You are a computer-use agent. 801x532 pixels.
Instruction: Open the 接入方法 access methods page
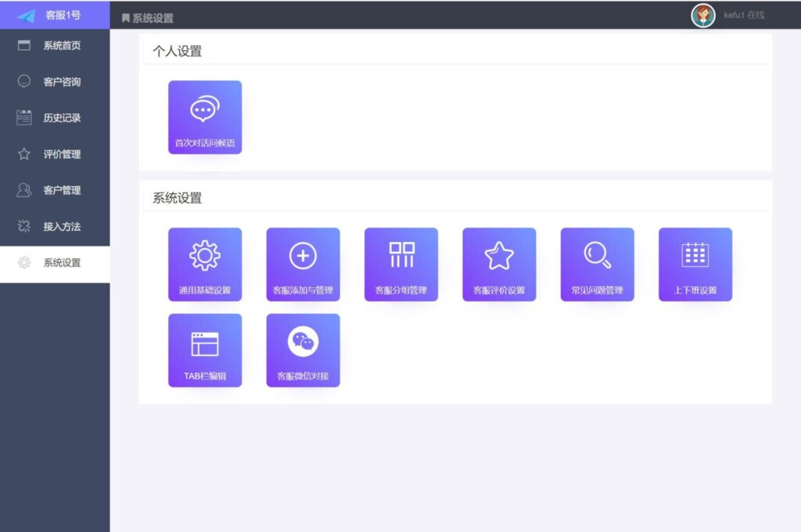(55, 226)
